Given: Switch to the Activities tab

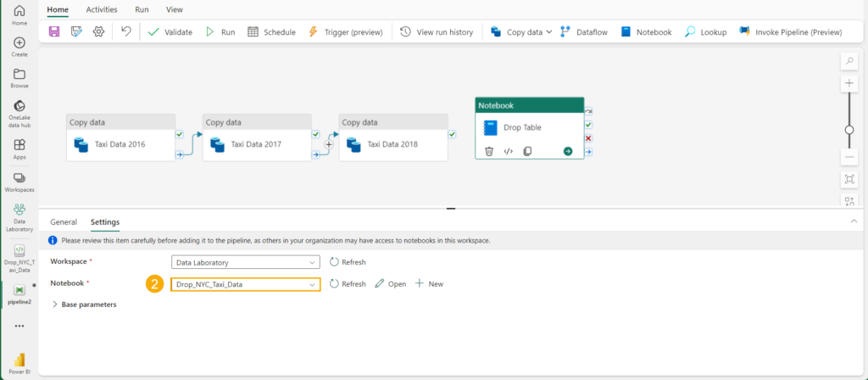Looking at the screenshot, I should (x=102, y=9).
